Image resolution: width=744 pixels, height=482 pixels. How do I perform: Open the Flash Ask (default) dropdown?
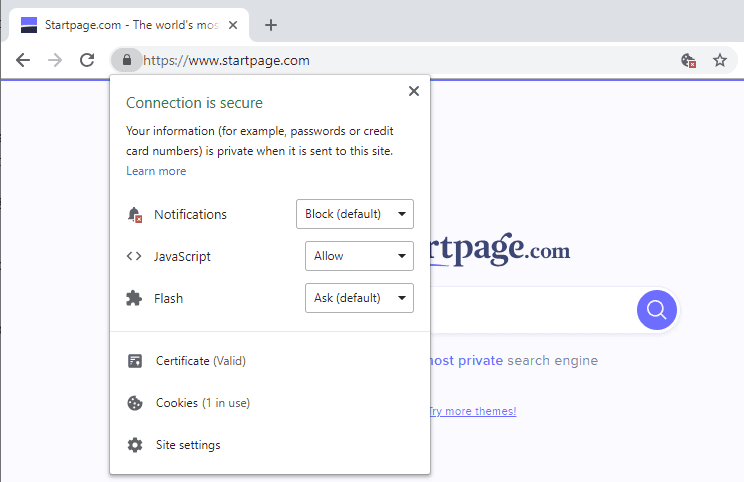pos(359,298)
